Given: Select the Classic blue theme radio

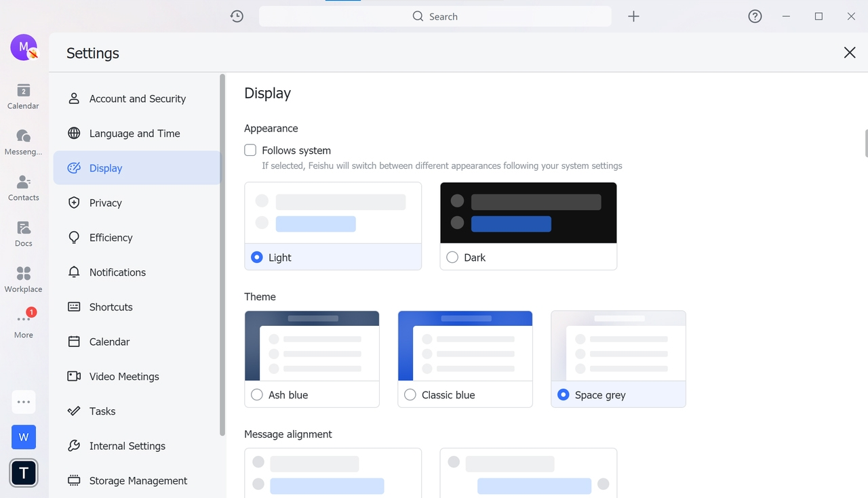Looking at the screenshot, I should pos(410,395).
